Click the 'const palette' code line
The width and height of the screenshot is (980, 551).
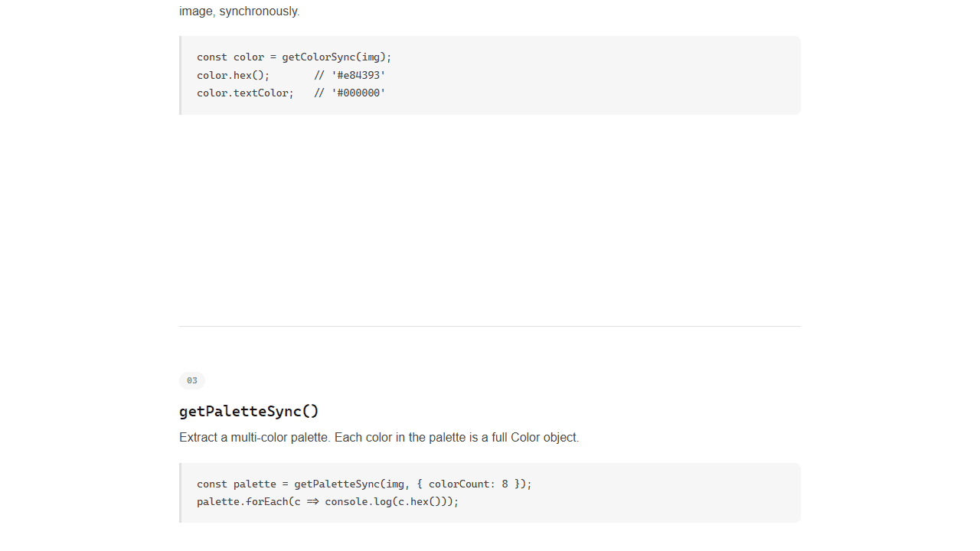(364, 484)
